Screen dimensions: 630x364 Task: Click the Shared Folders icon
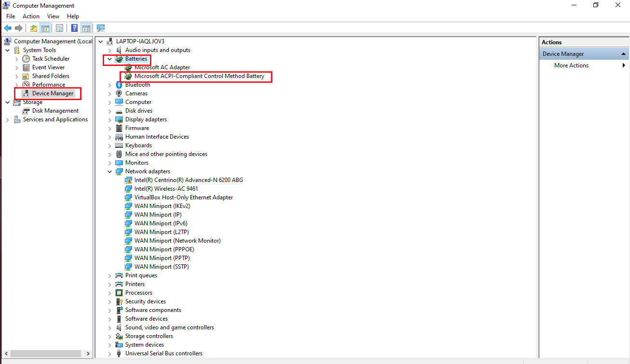point(26,76)
